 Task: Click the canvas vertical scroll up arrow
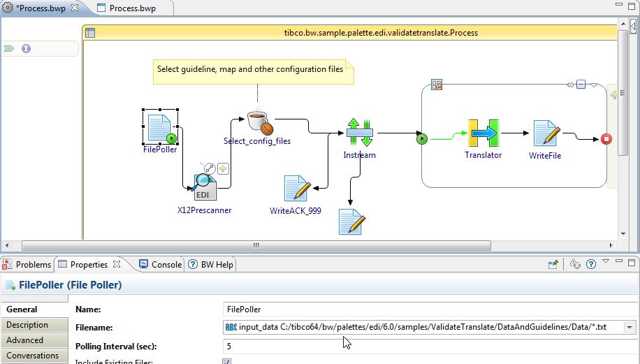coord(623,24)
